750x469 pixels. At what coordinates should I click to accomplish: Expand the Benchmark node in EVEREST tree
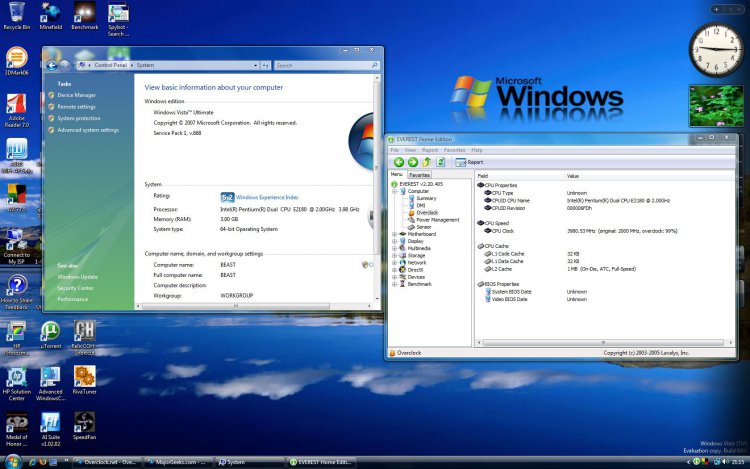pos(395,284)
